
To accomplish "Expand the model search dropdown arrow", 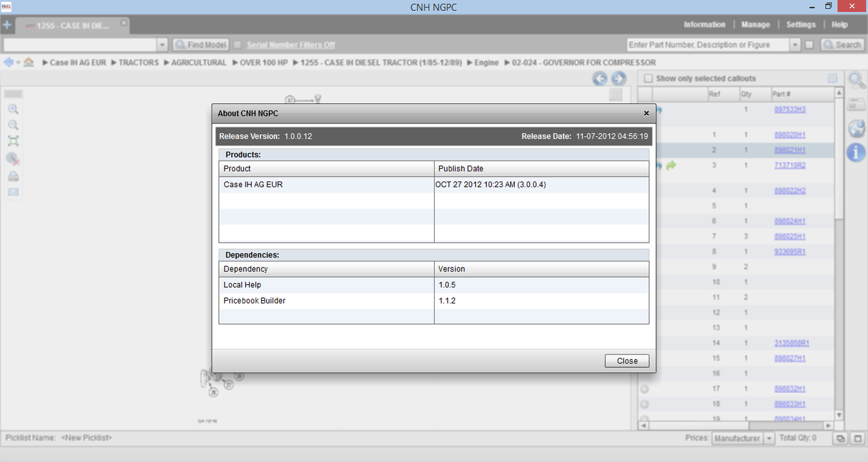I will 162,45.
